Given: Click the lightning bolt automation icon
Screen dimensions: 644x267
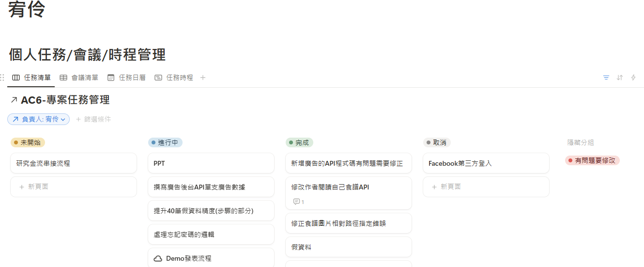Looking at the screenshot, I should click(633, 78).
